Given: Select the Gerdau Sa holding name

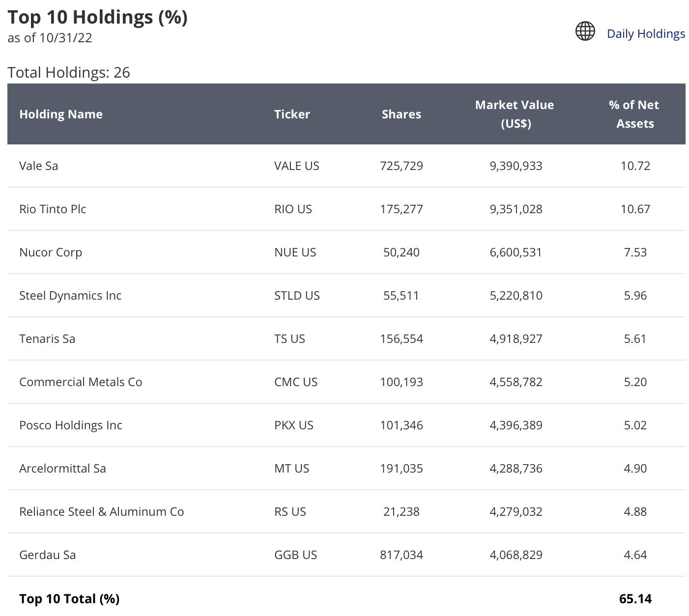Looking at the screenshot, I should coord(48,555).
